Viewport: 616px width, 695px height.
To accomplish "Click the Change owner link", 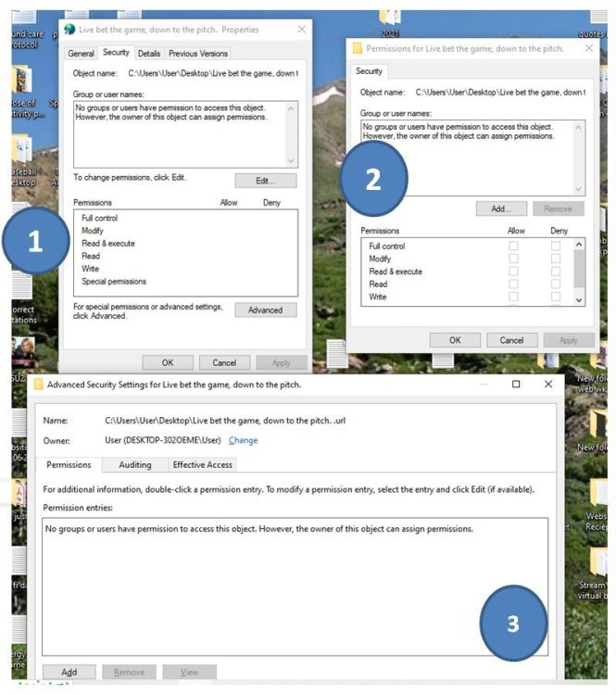I will click(243, 440).
